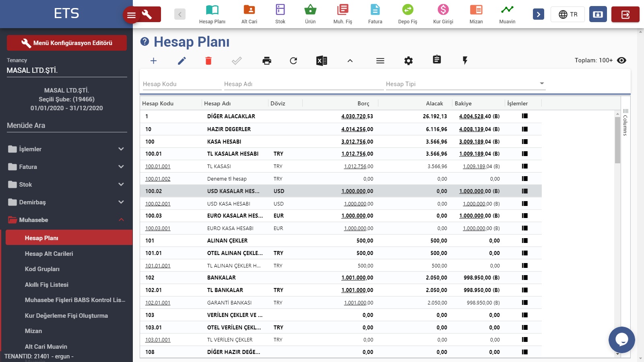This screenshot has height=362, width=644.
Task: Open Kod Grupları from the sidebar
Action: 42,269
